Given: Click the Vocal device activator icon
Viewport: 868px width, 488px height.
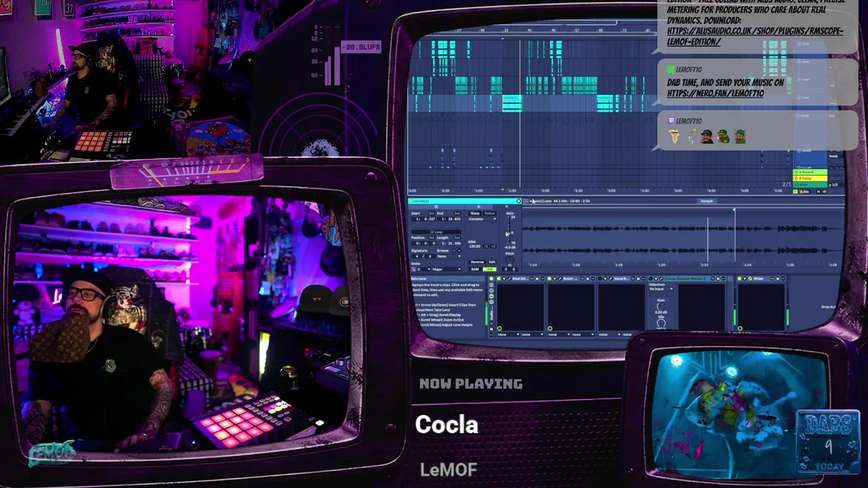Looking at the screenshot, I should click(x=599, y=279).
